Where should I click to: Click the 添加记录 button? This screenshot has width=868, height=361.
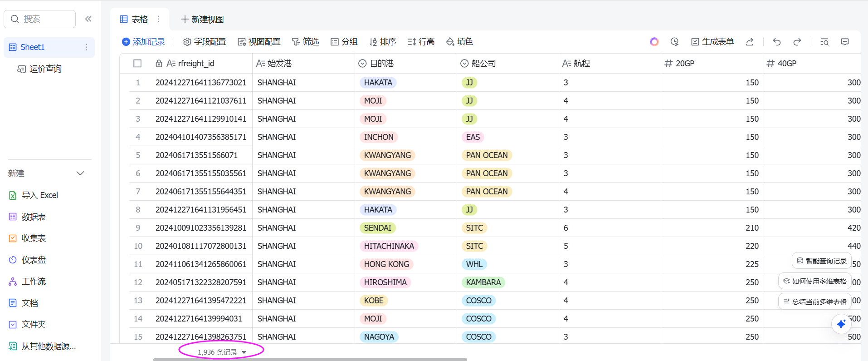point(143,42)
